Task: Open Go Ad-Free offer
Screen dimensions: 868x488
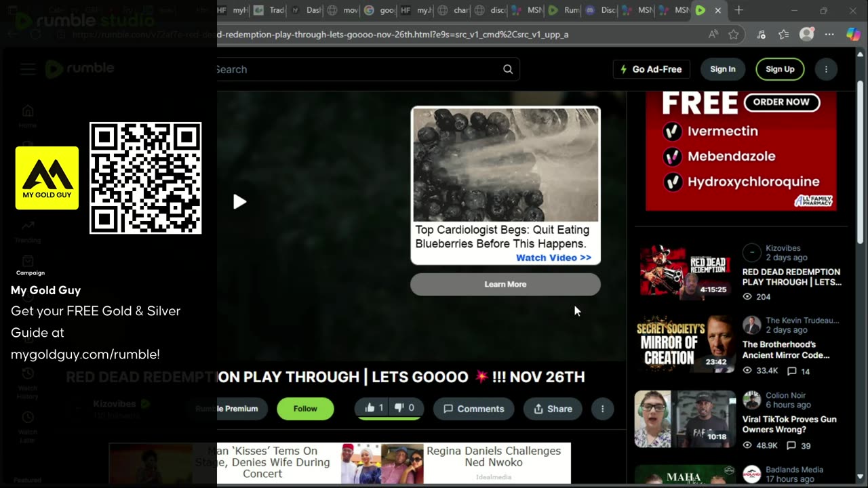Action: click(651, 69)
